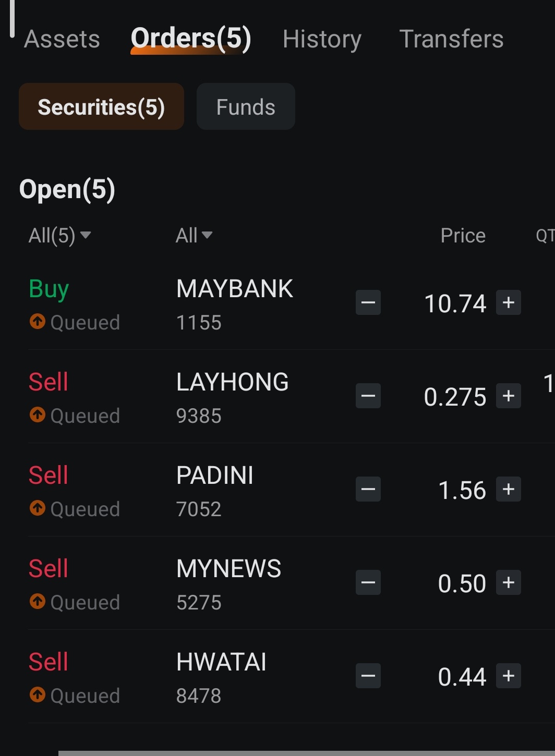
Task: Tap the MAYBANK price 10.74
Action: pos(455,303)
